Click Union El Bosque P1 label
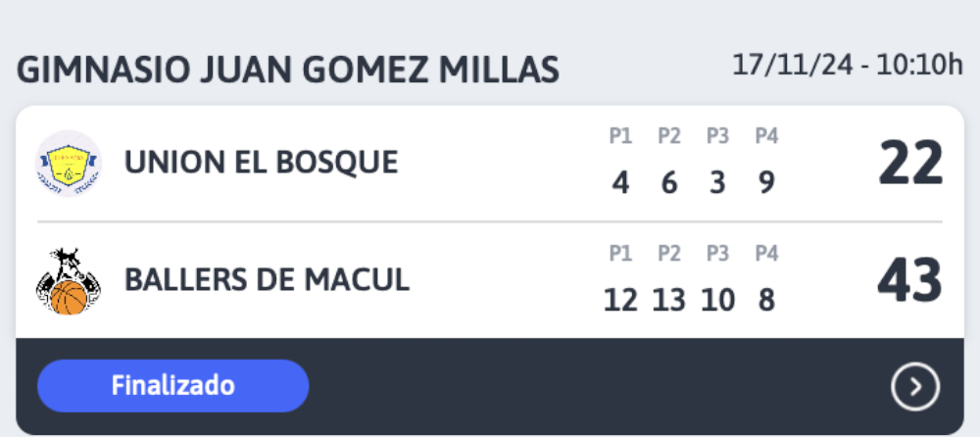This screenshot has width=980, height=437. coord(620,136)
